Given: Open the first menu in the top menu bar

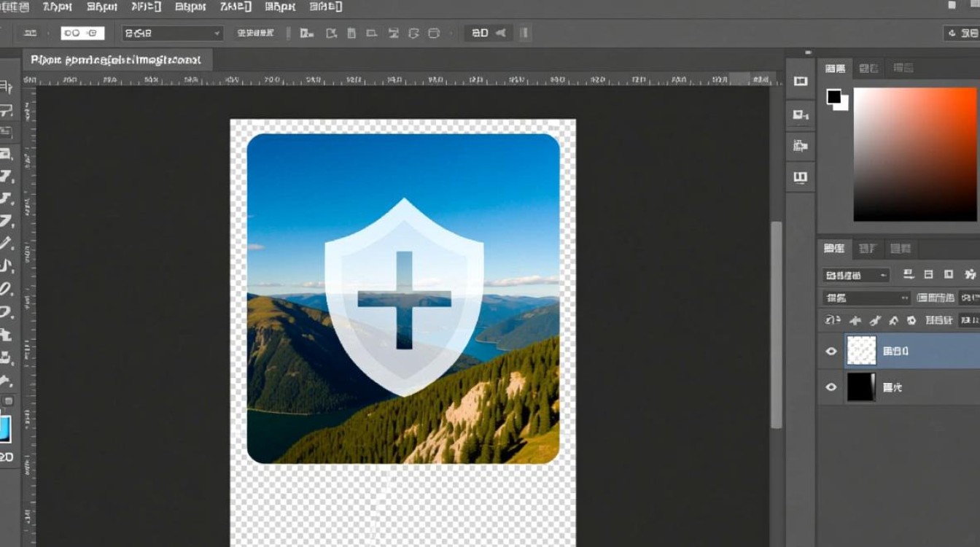Looking at the screenshot, I should click(x=15, y=7).
